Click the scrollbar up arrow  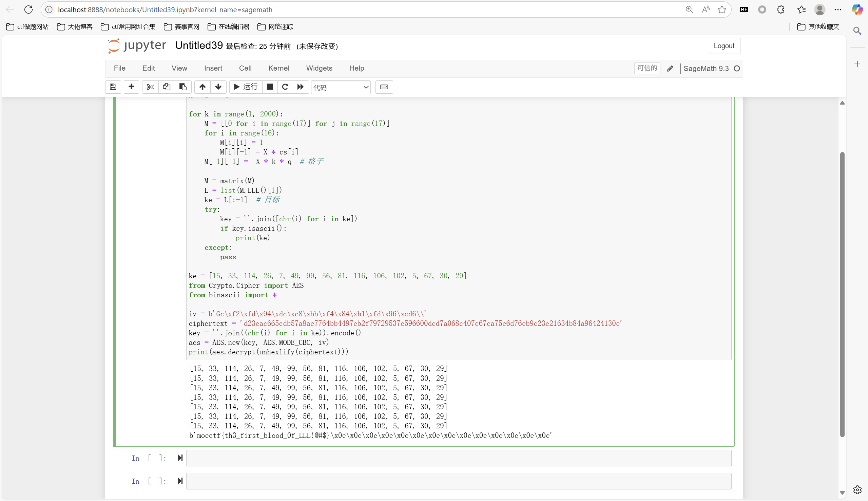842,103
